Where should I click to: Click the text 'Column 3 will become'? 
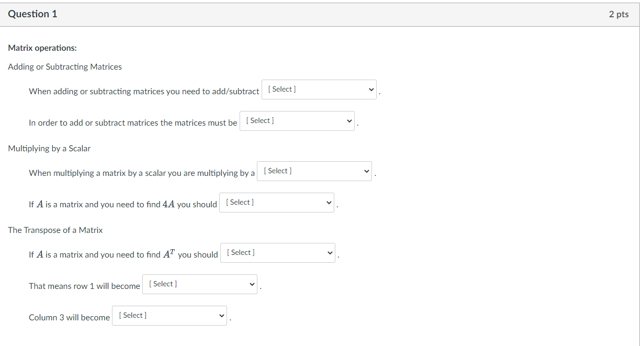70,318
